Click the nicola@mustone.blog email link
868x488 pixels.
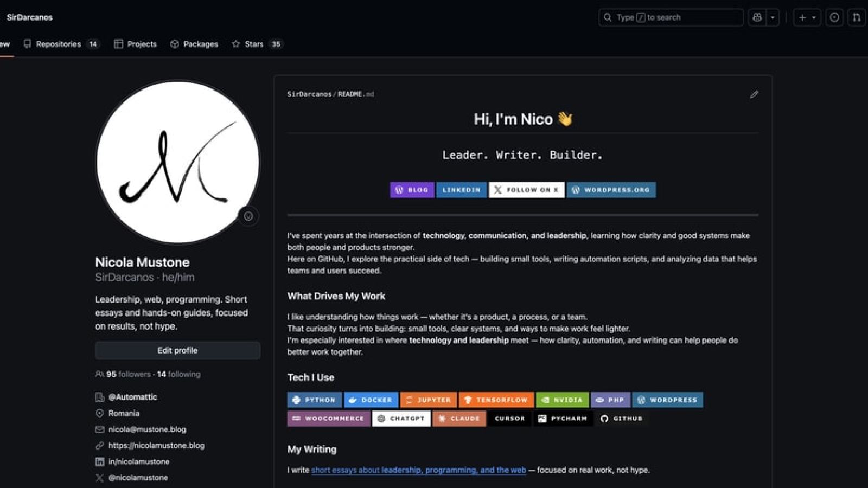(x=147, y=429)
